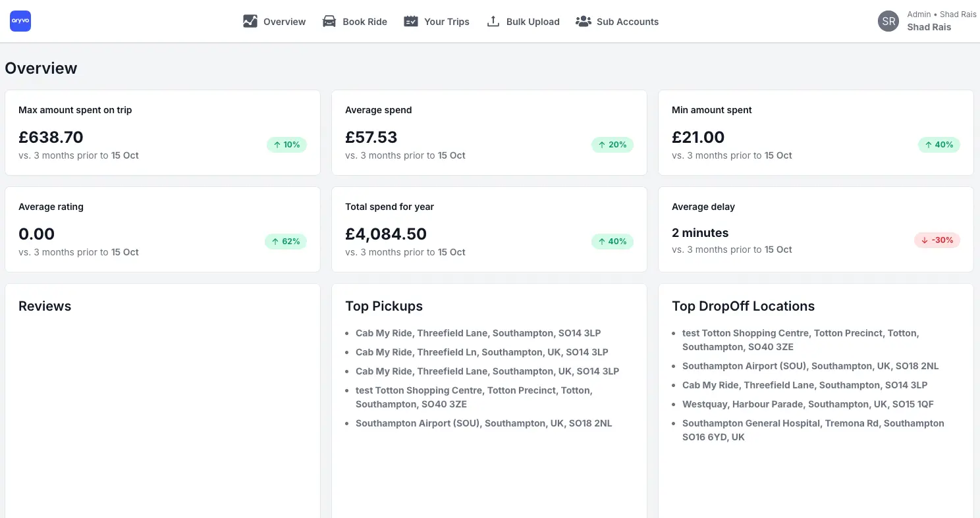Select the Southampton Airport pickup entry

[x=483, y=423]
